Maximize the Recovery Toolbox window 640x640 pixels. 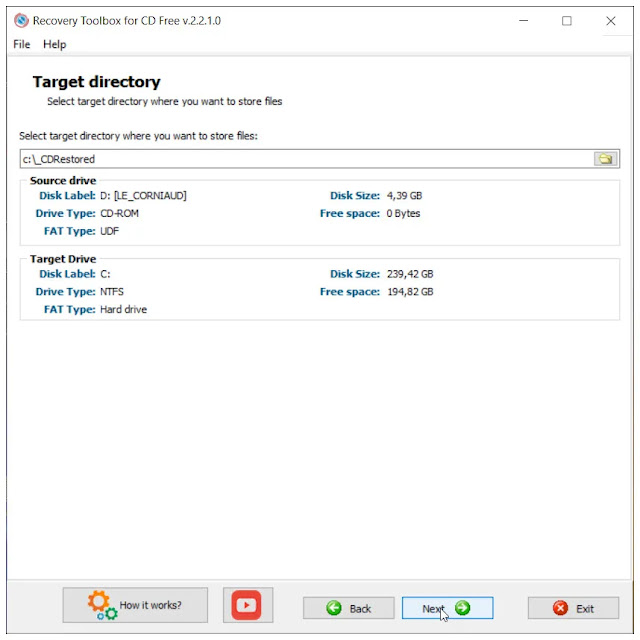(x=567, y=20)
